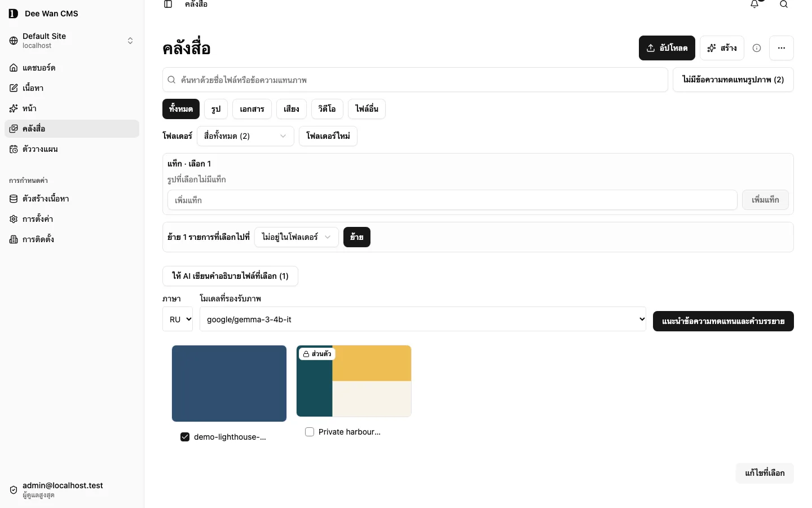The width and height of the screenshot is (812, 508).
Task: Select the วิดีโอ filter tab
Action: pos(327,109)
